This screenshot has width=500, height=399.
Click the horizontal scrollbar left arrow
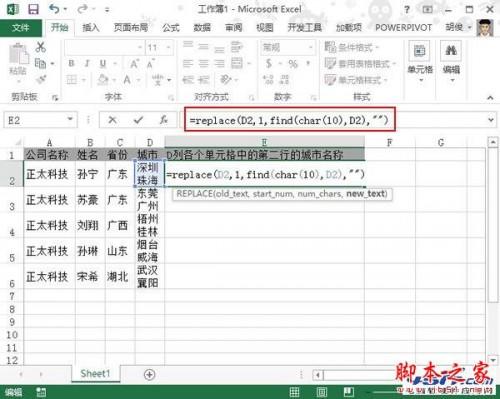pos(318,375)
